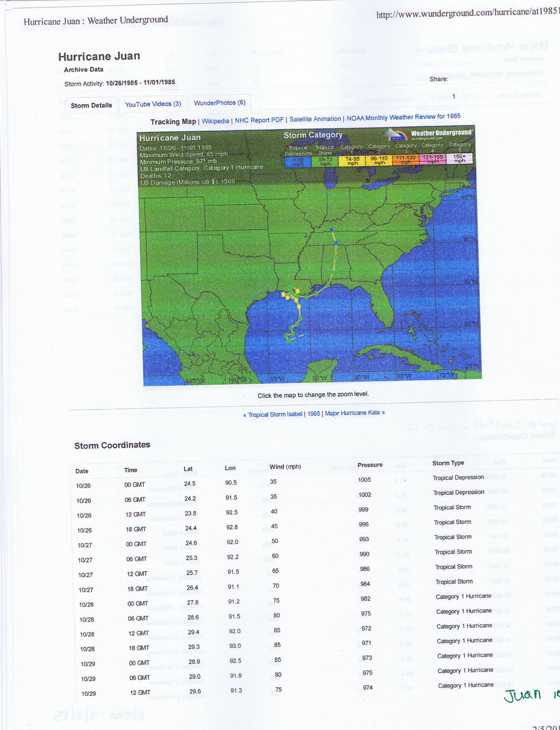Click the blue Tropical Depression legend swatch
The height and width of the screenshot is (730, 560).
click(298, 162)
